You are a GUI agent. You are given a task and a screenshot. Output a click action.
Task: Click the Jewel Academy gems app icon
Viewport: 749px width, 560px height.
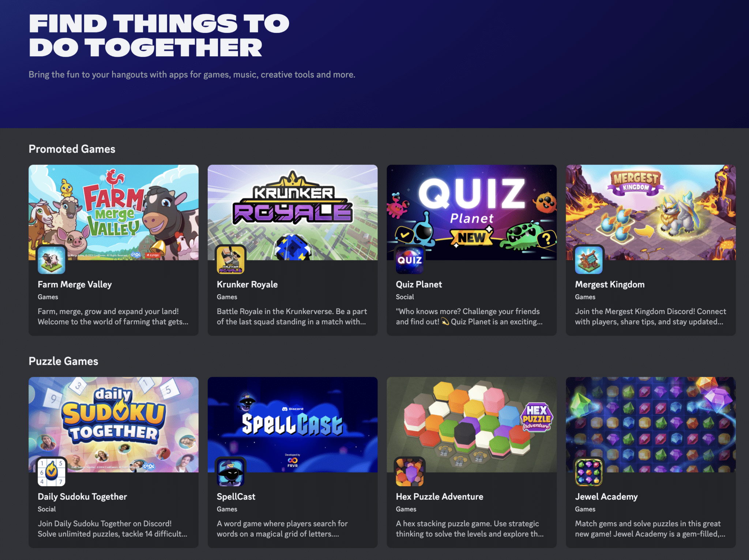pyautogui.click(x=589, y=472)
